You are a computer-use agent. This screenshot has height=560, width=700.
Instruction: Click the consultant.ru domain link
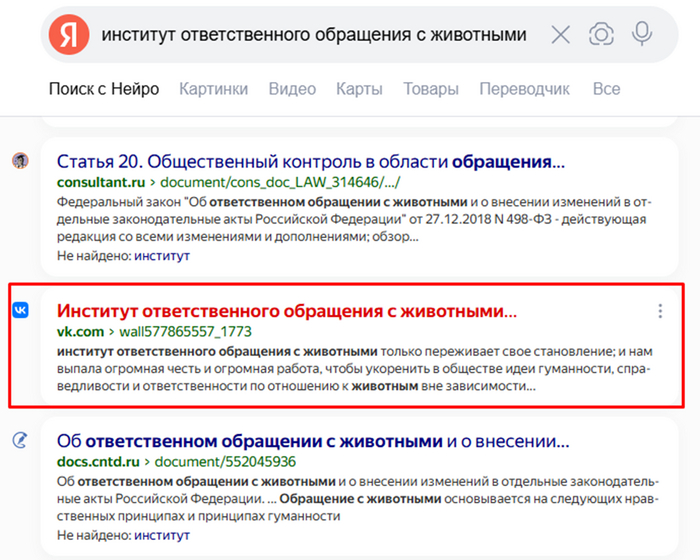101,182
